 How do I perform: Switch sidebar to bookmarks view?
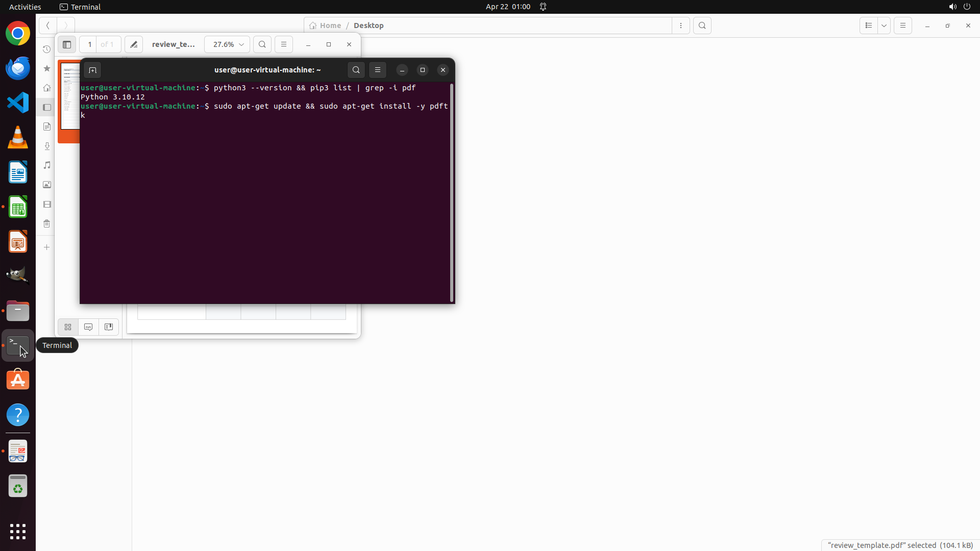(x=109, y=327)
